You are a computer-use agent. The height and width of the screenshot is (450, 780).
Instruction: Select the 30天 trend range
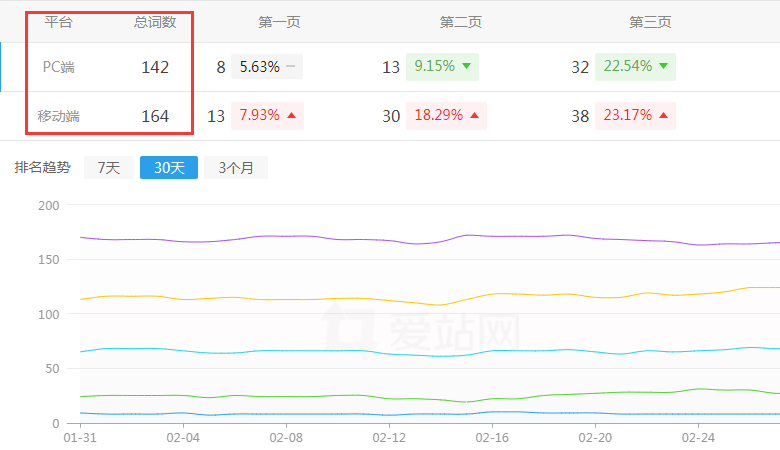[169, 168]
